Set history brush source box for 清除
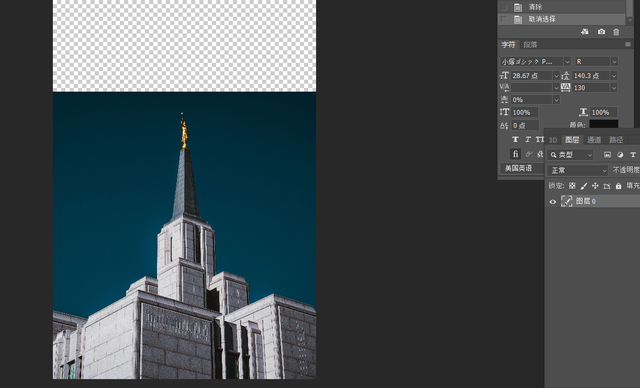 coord(504,7)
